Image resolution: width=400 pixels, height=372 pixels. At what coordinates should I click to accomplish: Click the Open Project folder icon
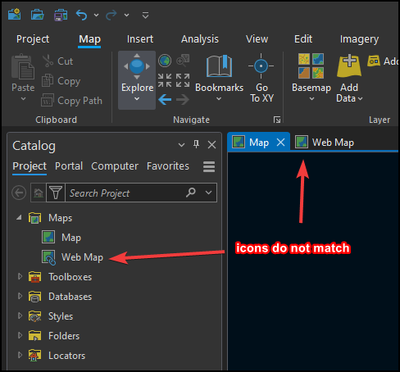pos(37,15)
